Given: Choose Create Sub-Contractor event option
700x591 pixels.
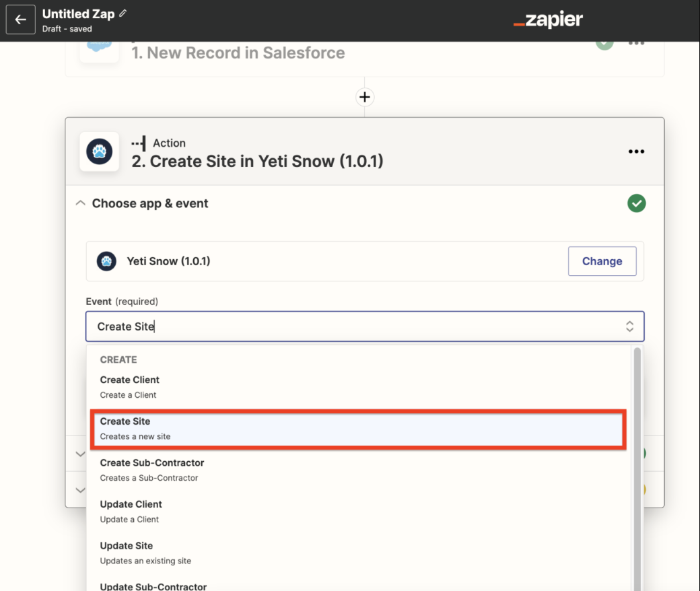Looking at the screenshot, I should click(358, 470).
